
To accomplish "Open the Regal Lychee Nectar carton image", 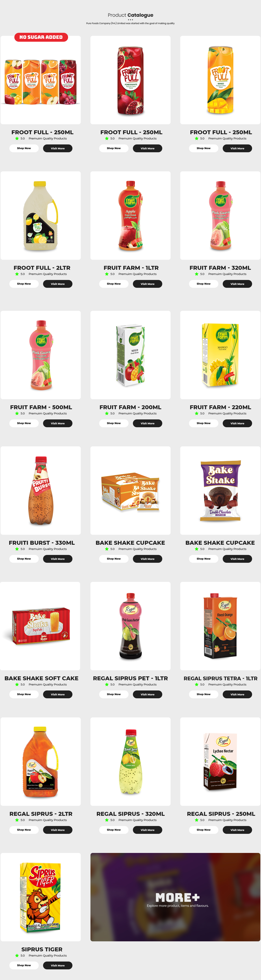I will tap(220, 762).
